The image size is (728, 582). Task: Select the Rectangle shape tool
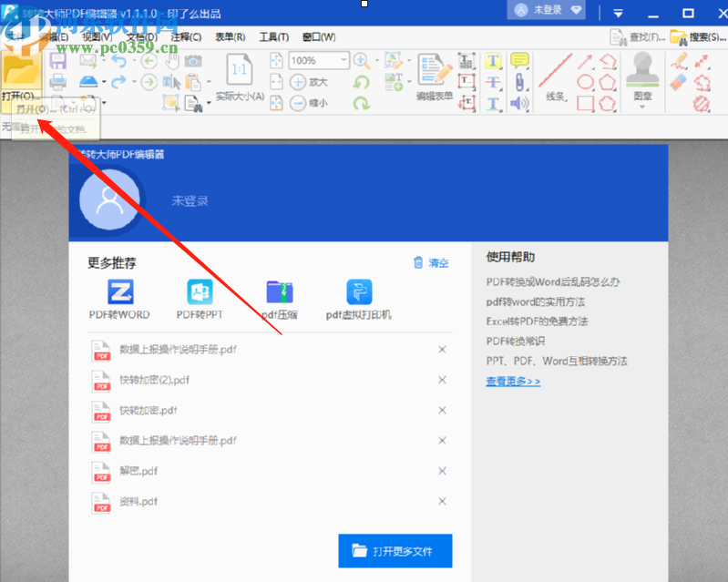tap(585, 104)
